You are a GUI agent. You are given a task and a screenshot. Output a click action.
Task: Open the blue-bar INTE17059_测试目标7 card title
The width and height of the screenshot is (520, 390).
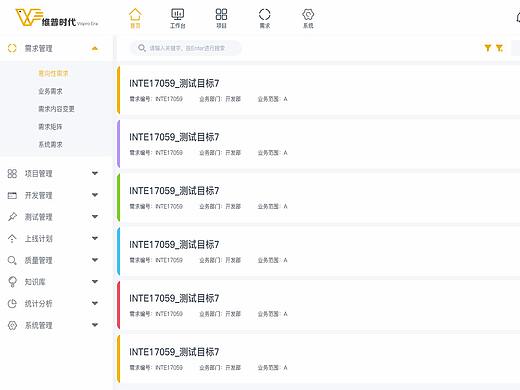point(174,245)
